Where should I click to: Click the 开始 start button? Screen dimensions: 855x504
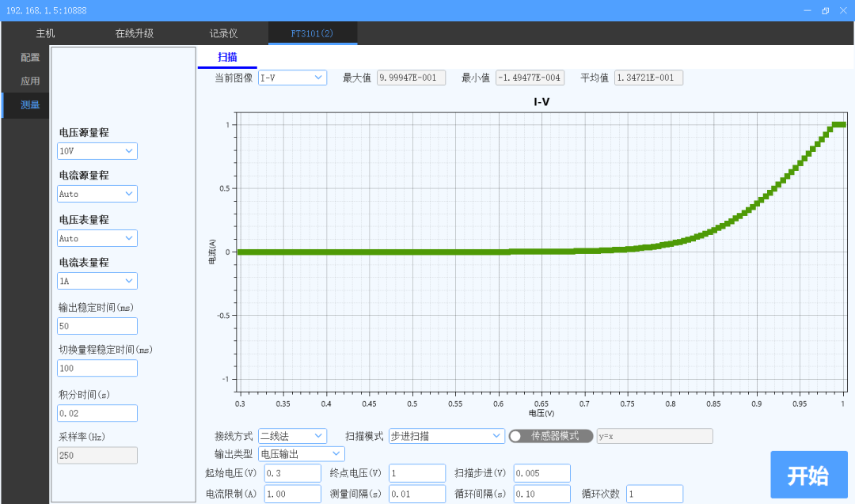coord(808,475)
